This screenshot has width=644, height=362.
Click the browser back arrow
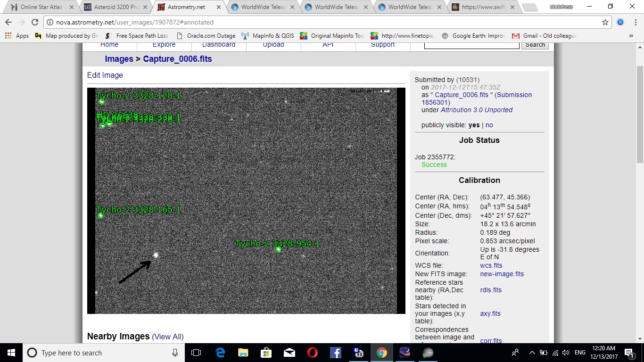click(x=8, y=22)
